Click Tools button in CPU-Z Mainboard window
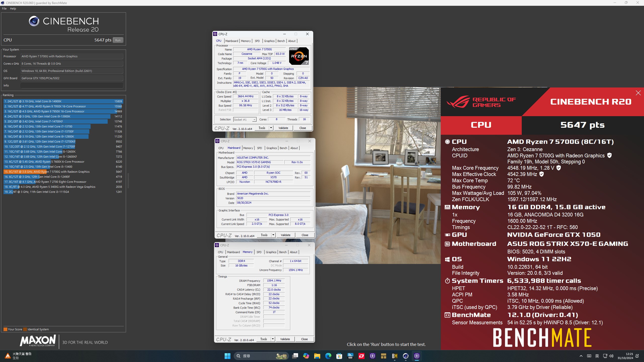Viewport: 644px width, 362px height. 264,235
